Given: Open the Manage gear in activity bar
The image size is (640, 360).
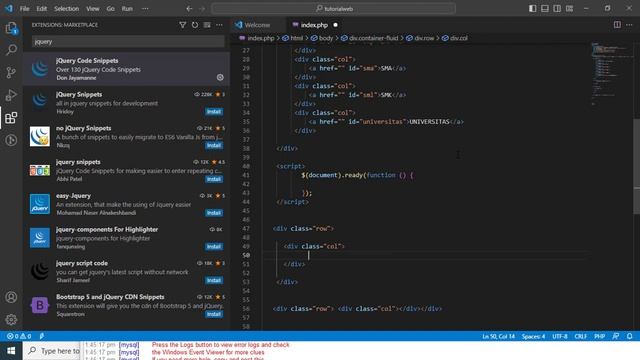Looking at the screenshot, I should 11,319.
